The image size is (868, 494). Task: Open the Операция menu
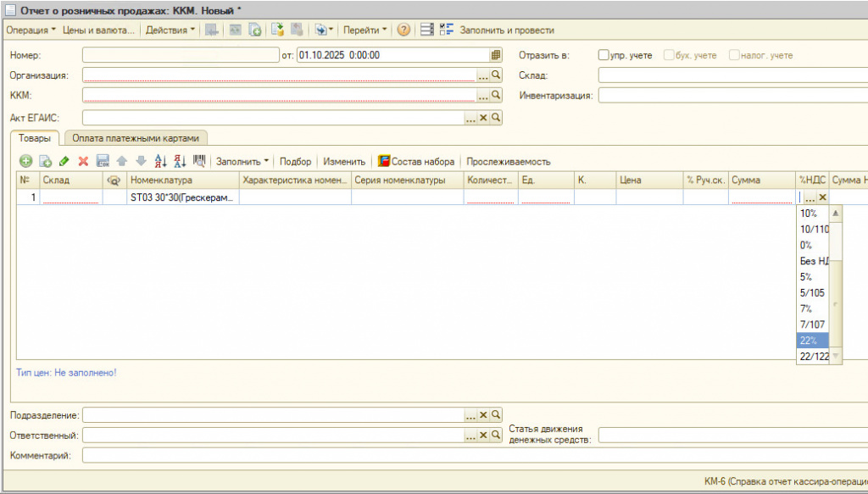tap(31, 30)
